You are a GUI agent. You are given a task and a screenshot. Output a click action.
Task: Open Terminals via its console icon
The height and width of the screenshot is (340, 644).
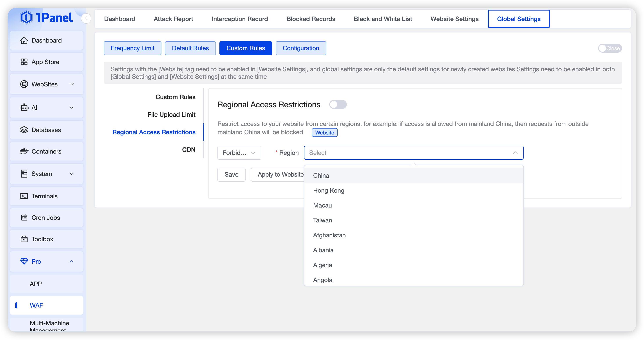tap(24, 196)
